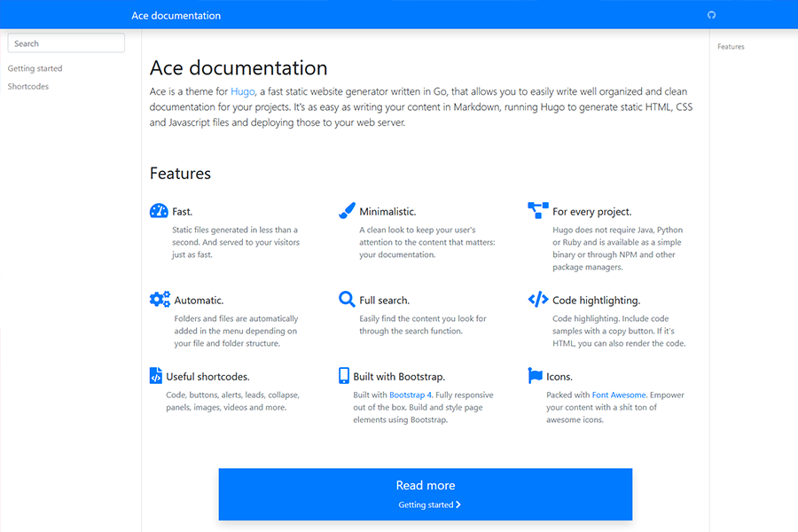
Task: Click the flag icon beside Icons
Action: (536, 376)
